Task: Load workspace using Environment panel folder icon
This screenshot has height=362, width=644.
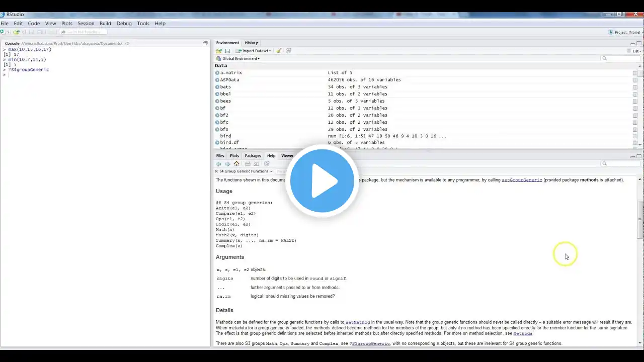Action: coord(219,51)
